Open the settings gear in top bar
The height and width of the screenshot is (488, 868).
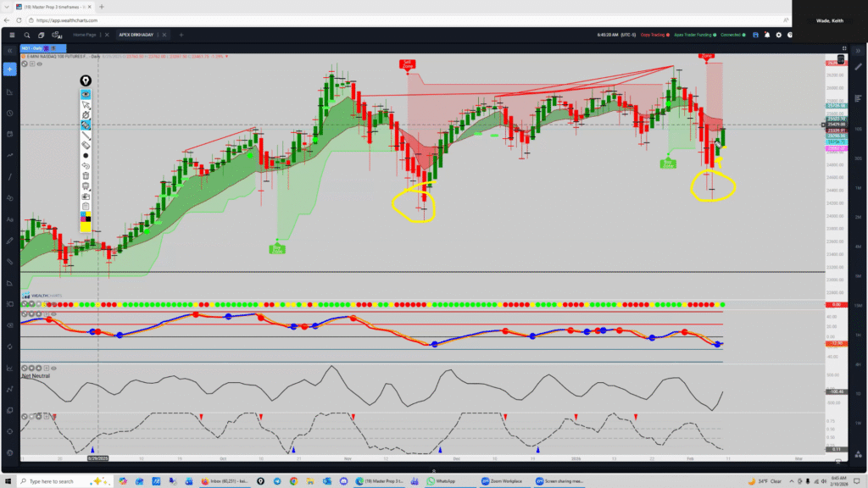[777, 35]
